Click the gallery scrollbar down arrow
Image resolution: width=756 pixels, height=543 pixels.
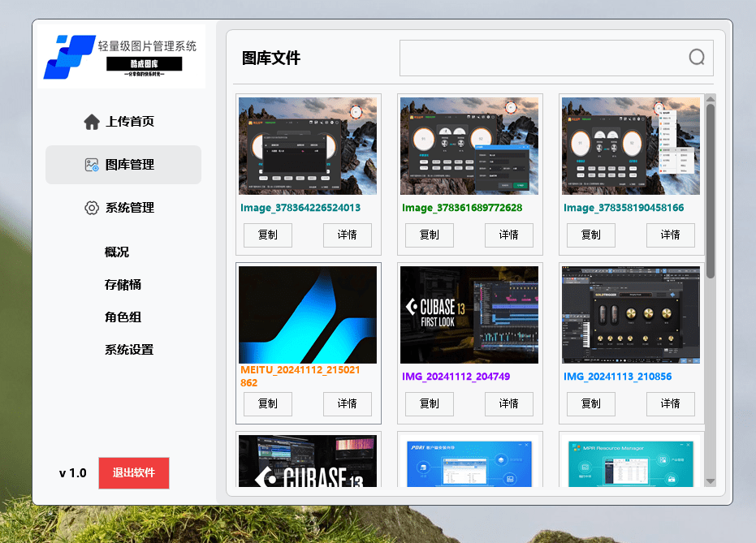point(711,481)
